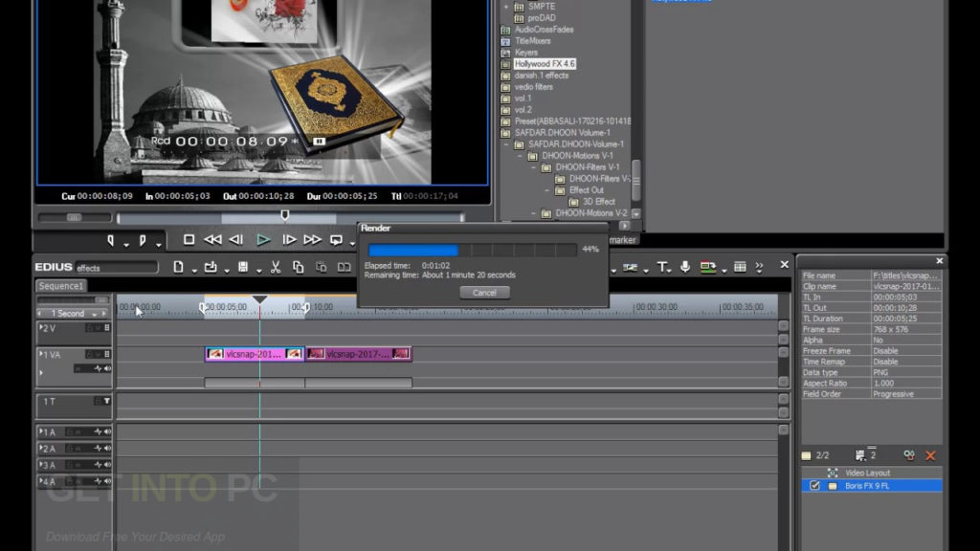Click the green Play button

click(x=263, y=239)
